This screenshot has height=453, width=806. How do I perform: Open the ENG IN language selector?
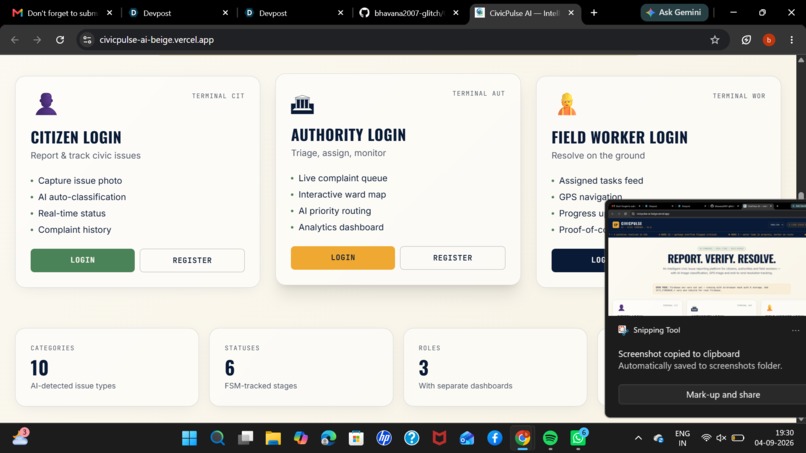point(682,438)
